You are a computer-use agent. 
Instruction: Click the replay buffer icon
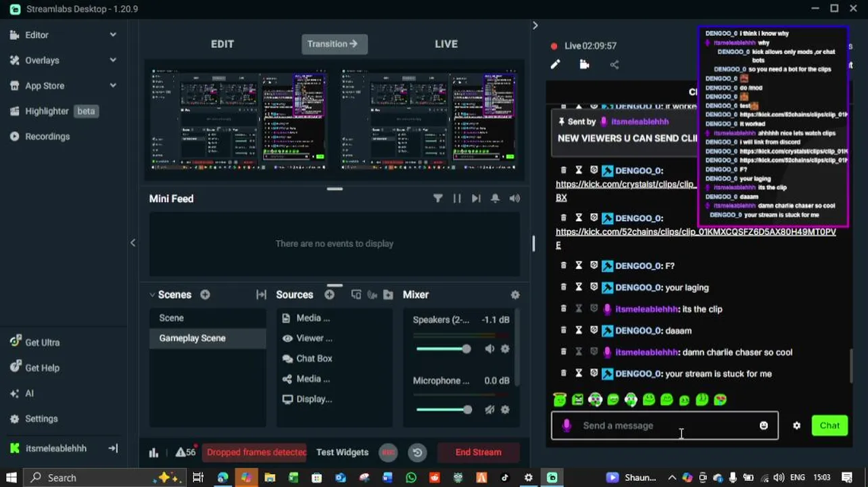(418, 453)
